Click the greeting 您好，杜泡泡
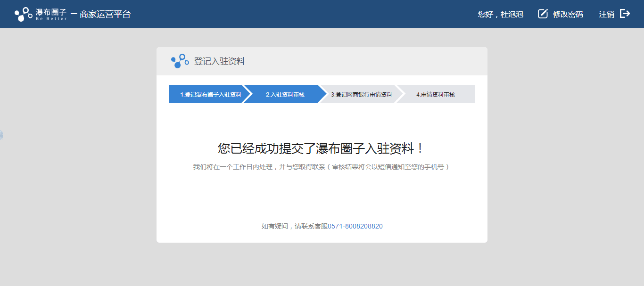 (501, 14)
